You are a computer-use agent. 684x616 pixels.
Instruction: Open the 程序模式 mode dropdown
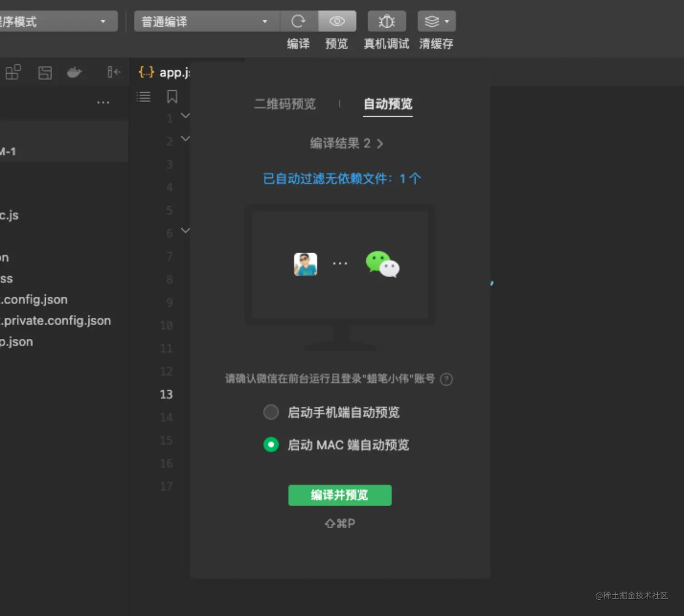click(103, 21)
